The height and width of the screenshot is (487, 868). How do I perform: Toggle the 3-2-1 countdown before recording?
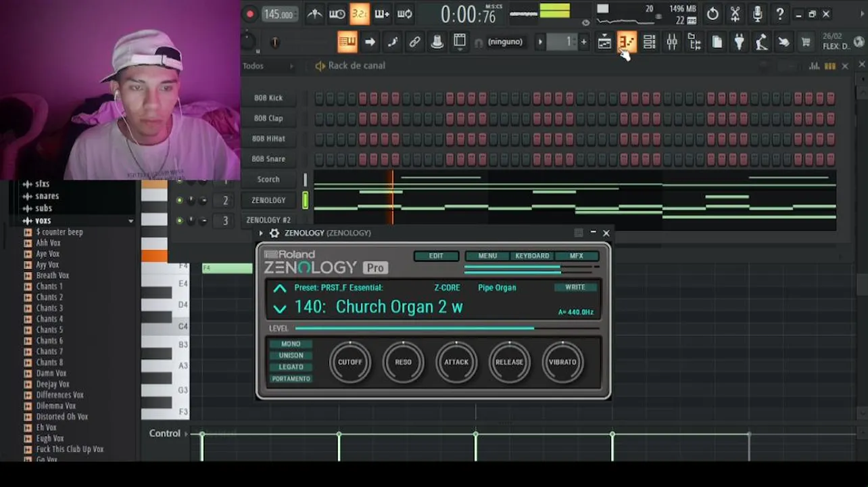(x=360, y=14)
